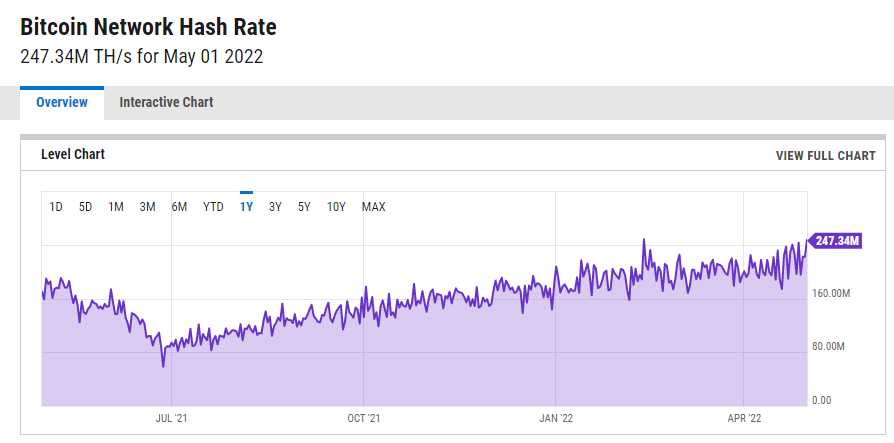Select the YTD time range
Screen dimensions: 894x443
[x=213, y=207]
